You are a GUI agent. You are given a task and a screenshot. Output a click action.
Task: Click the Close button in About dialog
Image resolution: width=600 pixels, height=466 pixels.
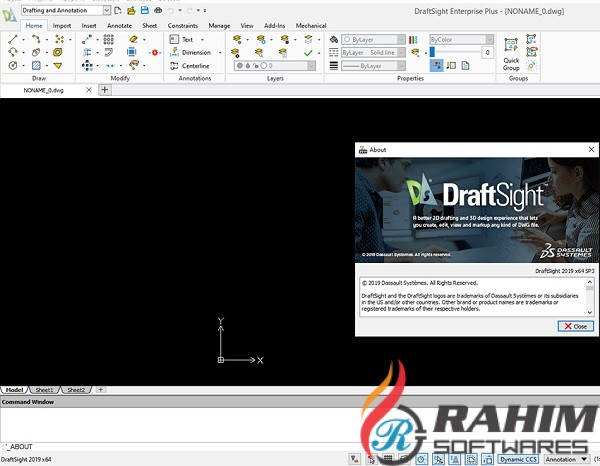(576, 326)
